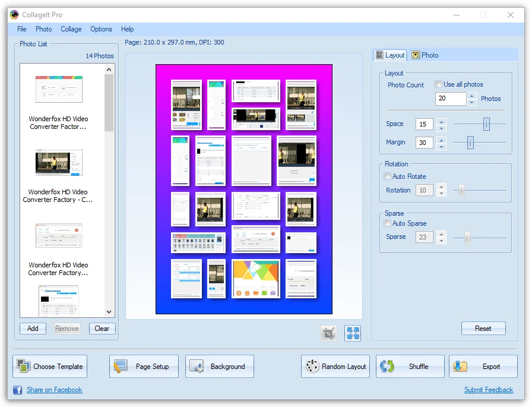The width and height of the screenshot is (532, 407).
Task: Enable the Use all photos checkbox
Action: click(x=438, y=84)
